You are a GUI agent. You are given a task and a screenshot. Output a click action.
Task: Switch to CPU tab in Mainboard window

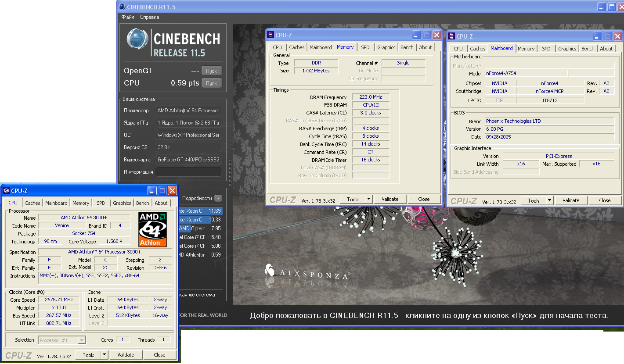pos(458,49)
